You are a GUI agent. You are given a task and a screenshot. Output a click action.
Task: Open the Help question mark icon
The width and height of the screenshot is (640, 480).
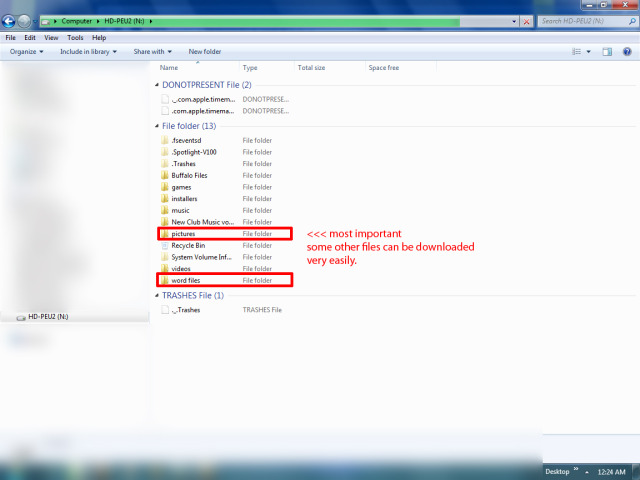point(627,51)
